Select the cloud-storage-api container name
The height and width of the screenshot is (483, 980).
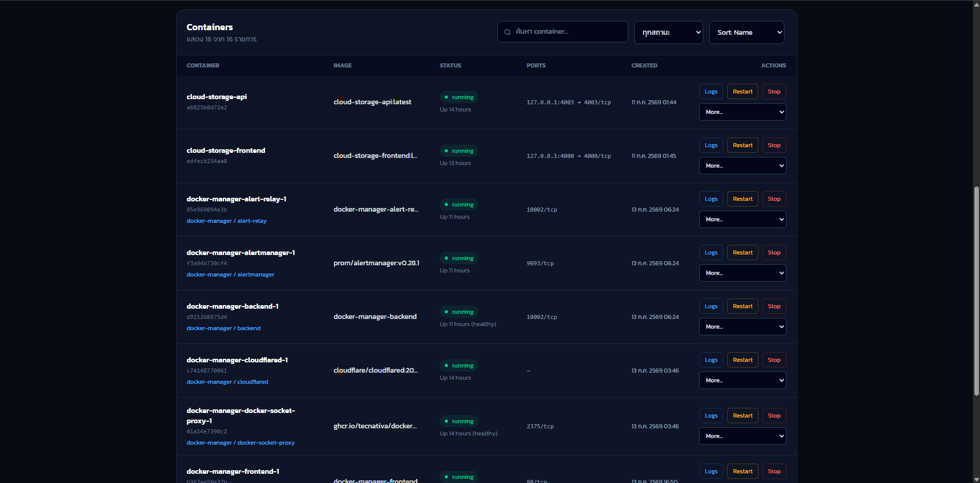[x=217, y=97]
